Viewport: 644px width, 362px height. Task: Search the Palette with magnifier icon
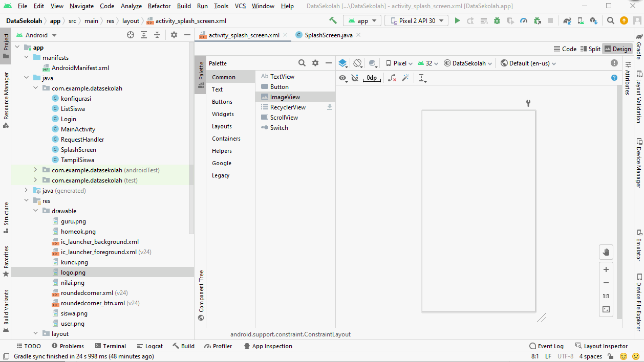click(302, 63)
